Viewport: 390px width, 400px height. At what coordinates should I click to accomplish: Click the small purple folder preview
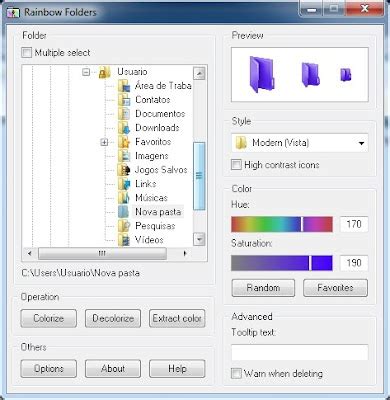point(346,75)
